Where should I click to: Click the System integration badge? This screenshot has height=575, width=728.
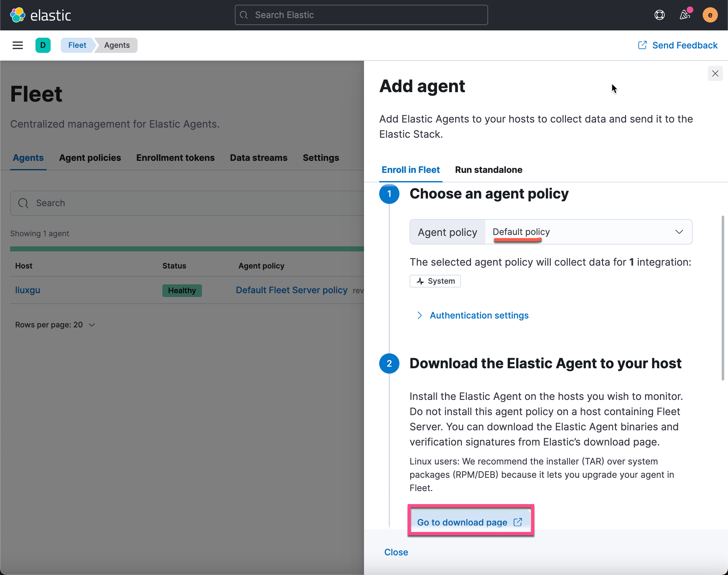pos(435,281)
